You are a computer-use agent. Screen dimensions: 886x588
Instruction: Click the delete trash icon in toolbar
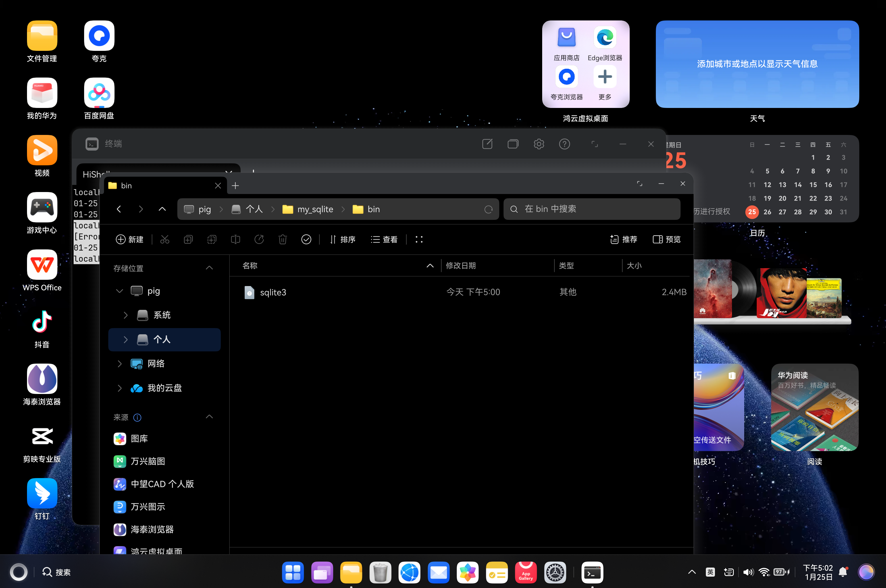[282, 239]
